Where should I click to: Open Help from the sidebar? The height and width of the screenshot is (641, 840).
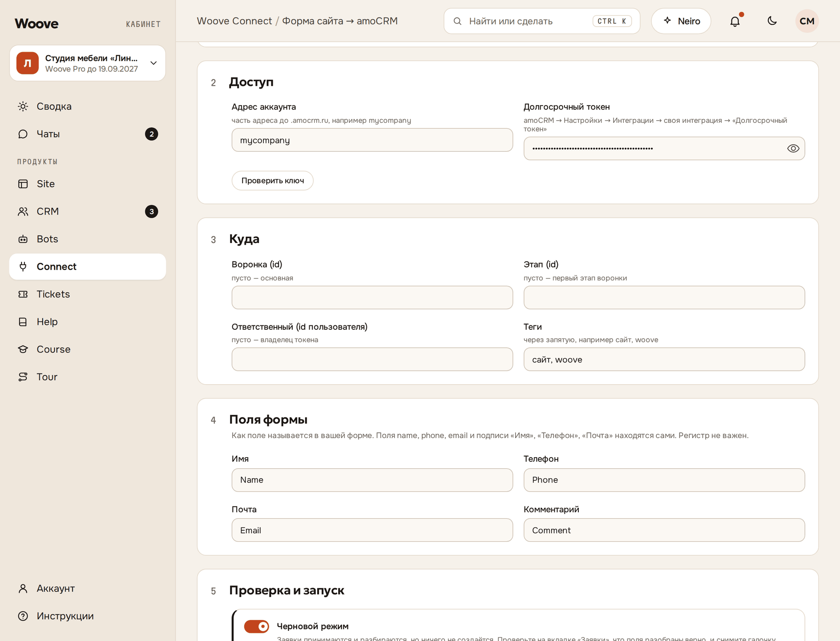point(88,322)
